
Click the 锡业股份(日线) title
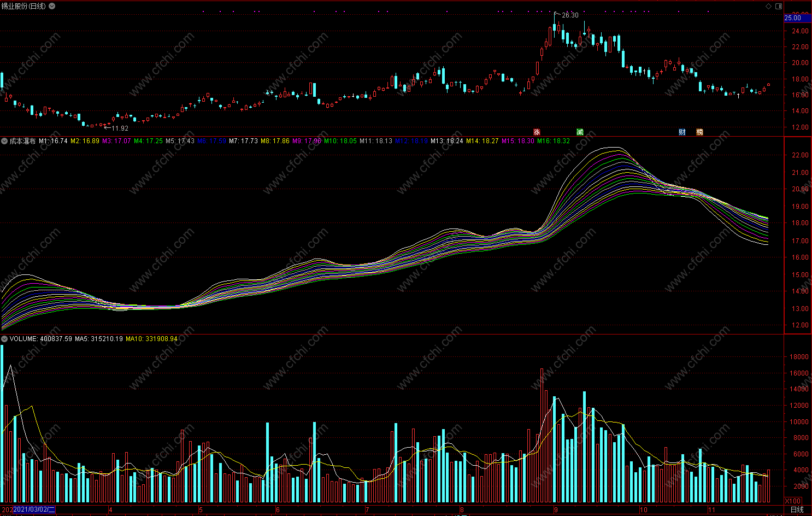tap(23, 6)
